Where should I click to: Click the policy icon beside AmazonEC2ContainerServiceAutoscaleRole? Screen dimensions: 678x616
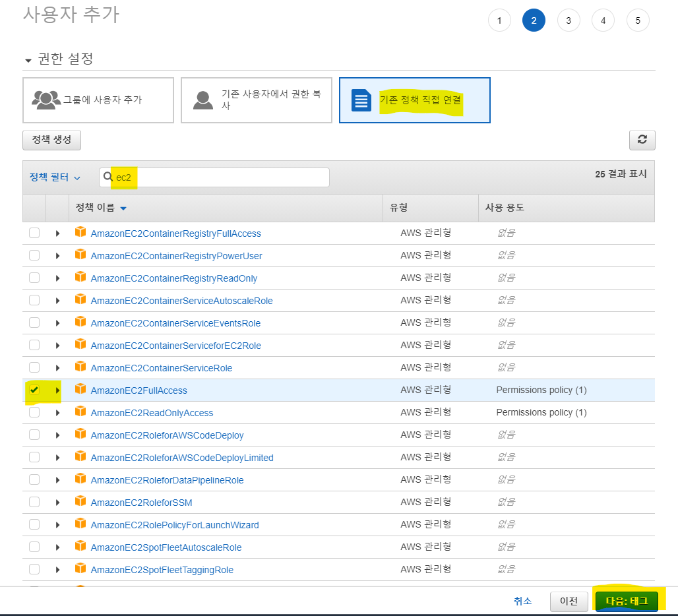pos(80,299)
